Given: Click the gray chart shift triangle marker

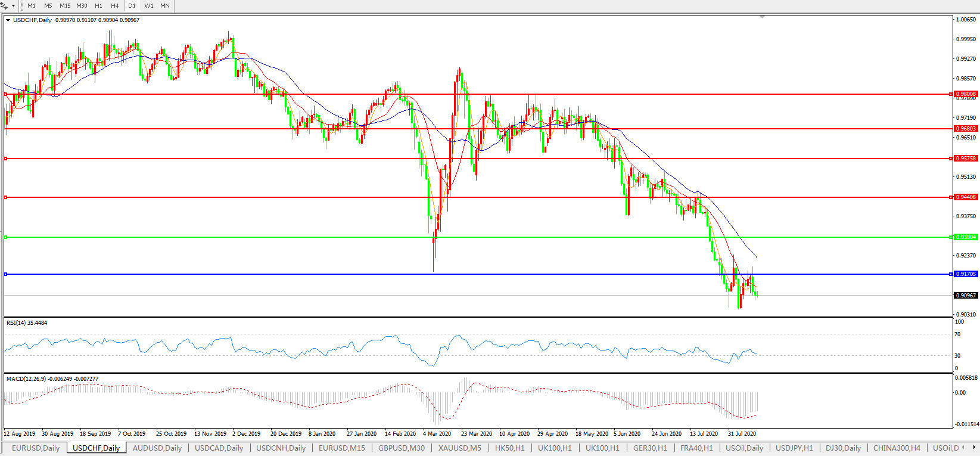Looking at the screenshot, I should [x=762, y=17].
